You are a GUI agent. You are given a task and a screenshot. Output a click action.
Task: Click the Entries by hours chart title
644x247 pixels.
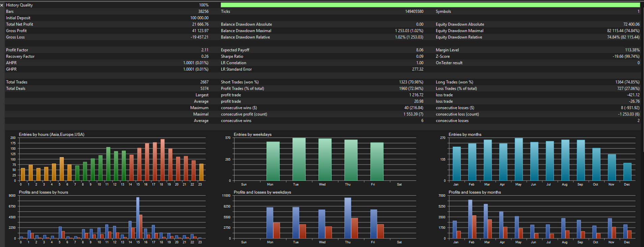pos(52,134)
